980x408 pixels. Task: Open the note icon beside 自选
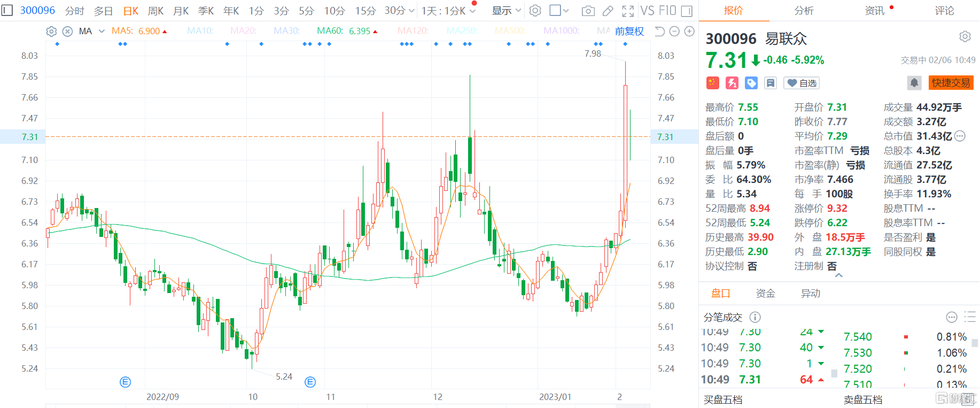pos(771,83)
